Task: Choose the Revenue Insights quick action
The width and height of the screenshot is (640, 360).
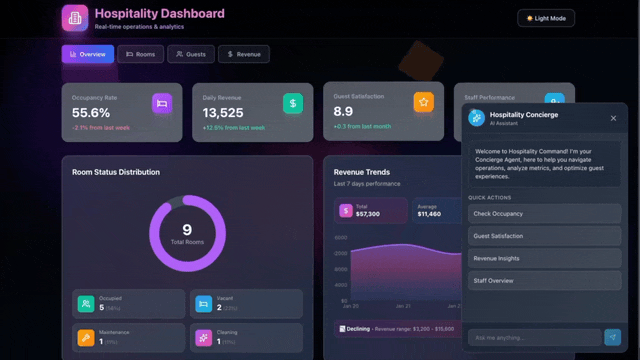Action: (544, 258)
